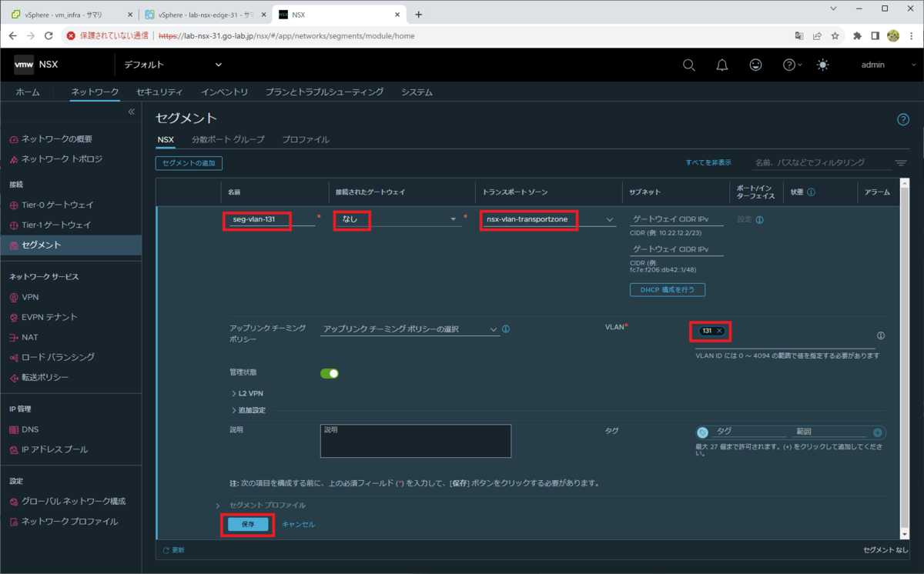The image size is (924, 574).
Task: Click the segment page help icon
Action: point(903,119)
